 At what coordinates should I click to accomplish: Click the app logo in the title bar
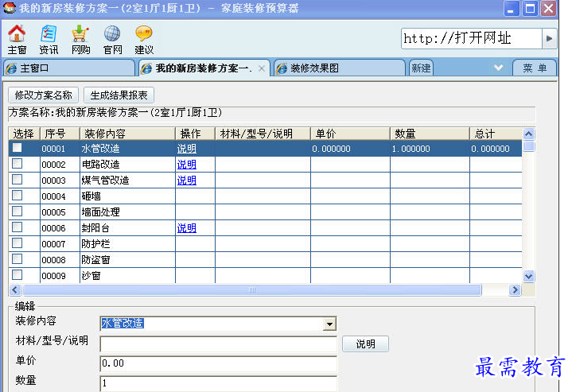coord(9,8)
